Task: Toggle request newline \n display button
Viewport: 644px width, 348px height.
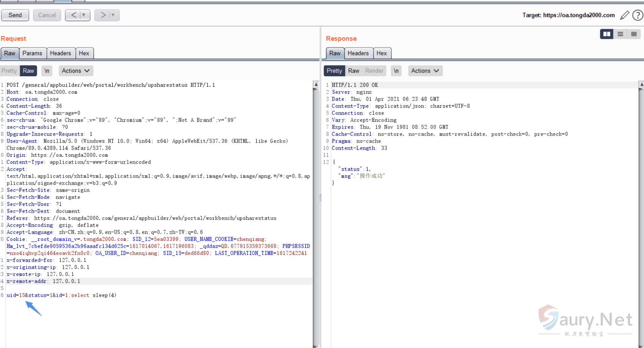Action: coord(47,71)
